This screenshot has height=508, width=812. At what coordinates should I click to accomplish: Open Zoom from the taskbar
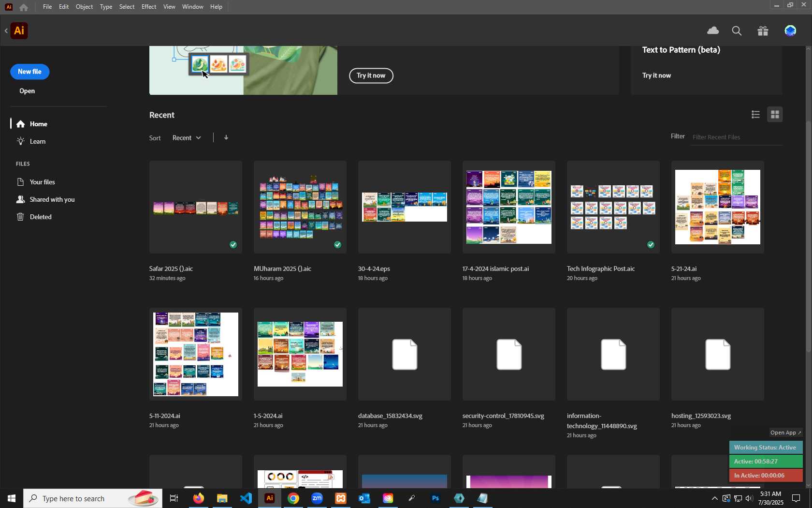pyautogui.click(x=317, y=498)
